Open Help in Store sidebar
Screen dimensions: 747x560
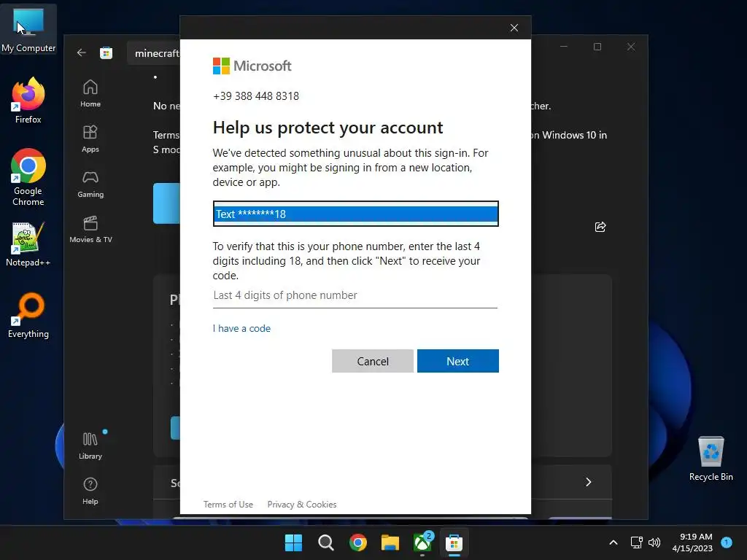click(x=90, y=491)
